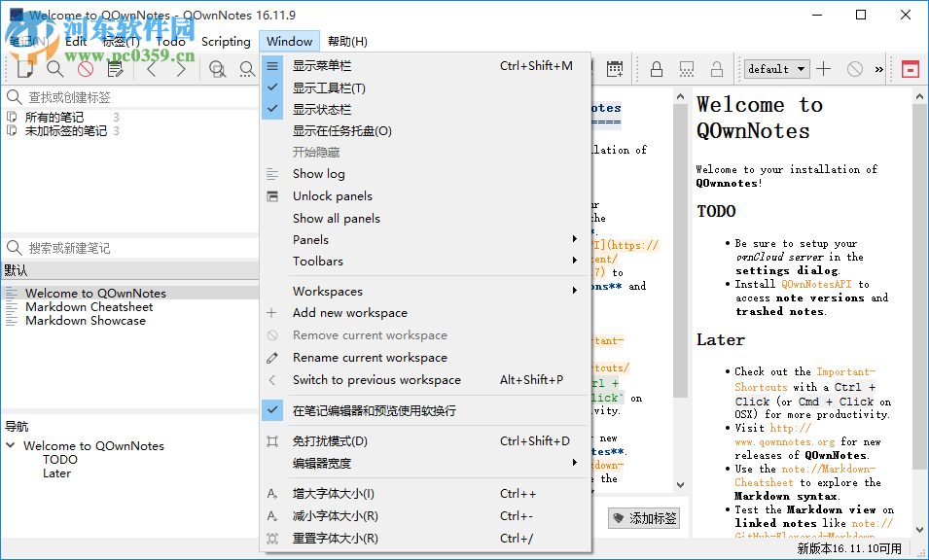
Task: Uncheck 显示状态栏 in the Window menu
Action: tap(322, 109)
